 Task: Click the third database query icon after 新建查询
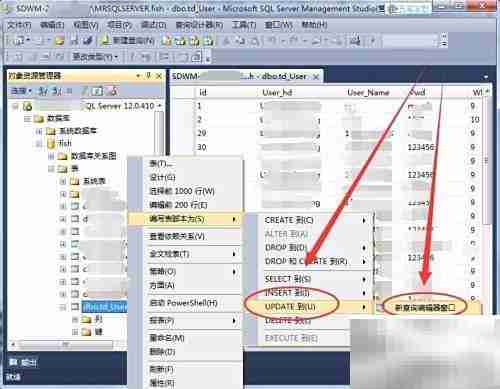pos(194,41)
